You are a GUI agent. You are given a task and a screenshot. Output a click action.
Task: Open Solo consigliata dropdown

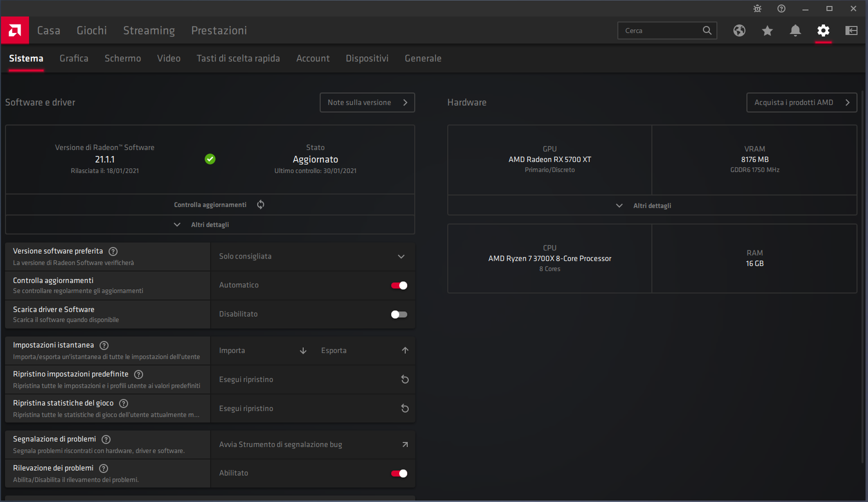click(313, 256)
